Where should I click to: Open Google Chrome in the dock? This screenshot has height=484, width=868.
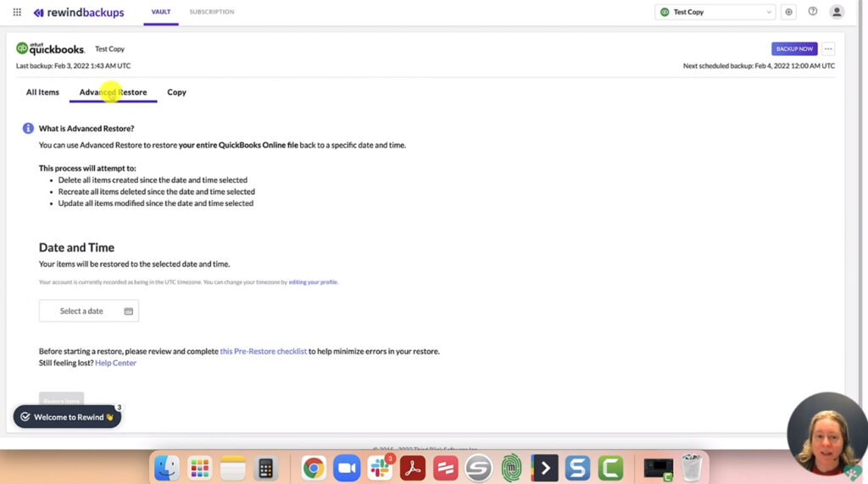(x=314, y=468)
